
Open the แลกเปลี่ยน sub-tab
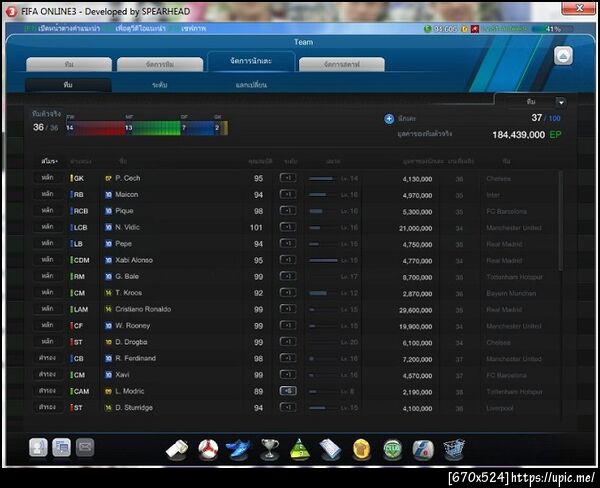pos(251,85)
